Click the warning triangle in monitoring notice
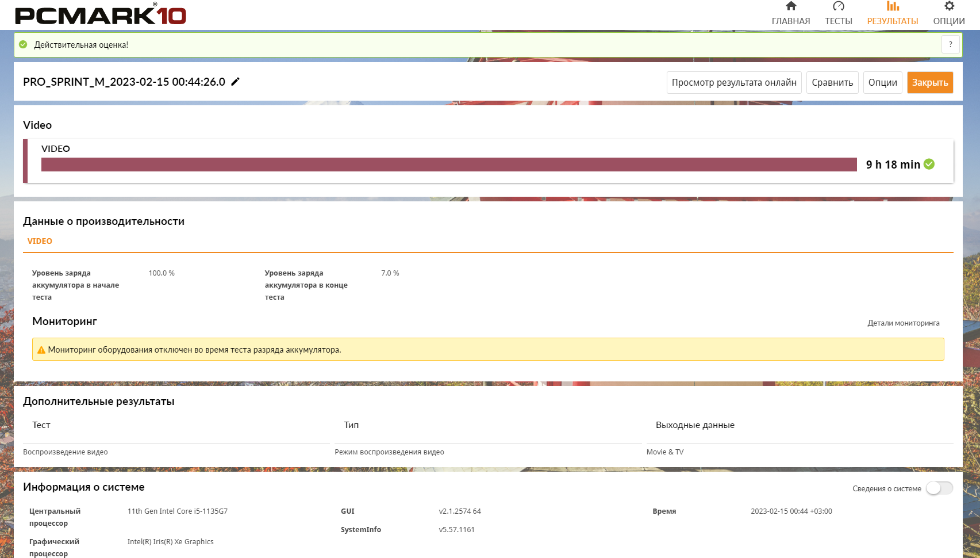 pyautogui.click(x=41, y=350)
